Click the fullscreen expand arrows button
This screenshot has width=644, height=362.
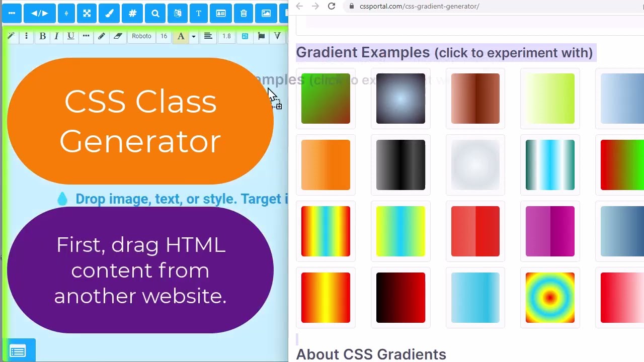click(87, 14)
